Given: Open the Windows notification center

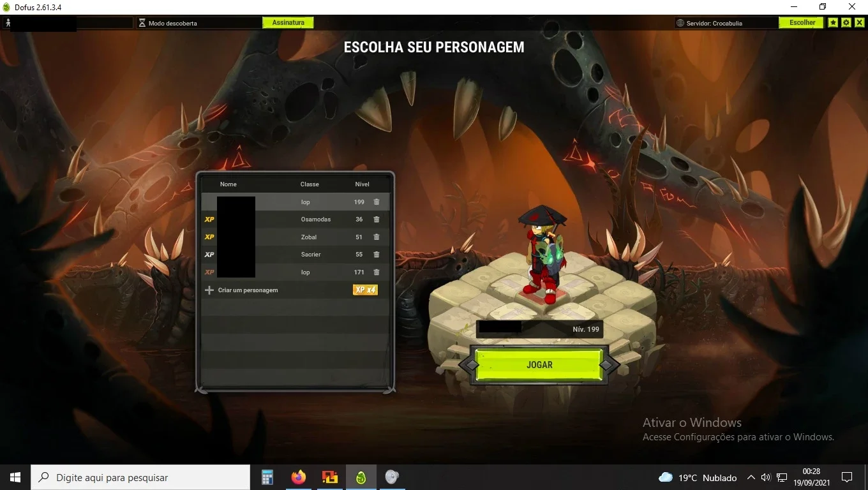Looking at the screenshot, I should pos(847,477).
